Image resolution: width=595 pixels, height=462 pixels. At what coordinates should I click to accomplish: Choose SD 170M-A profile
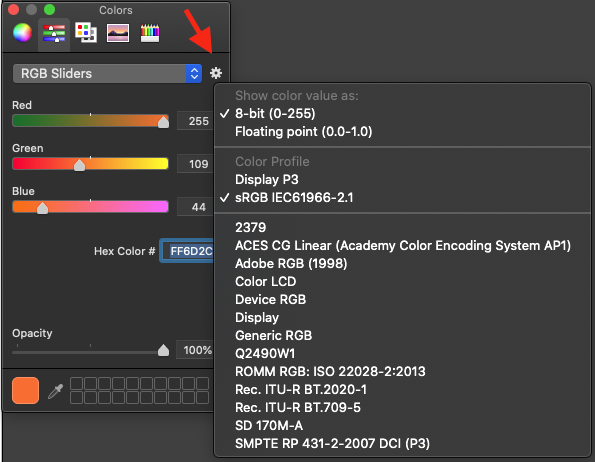[402, 426]
